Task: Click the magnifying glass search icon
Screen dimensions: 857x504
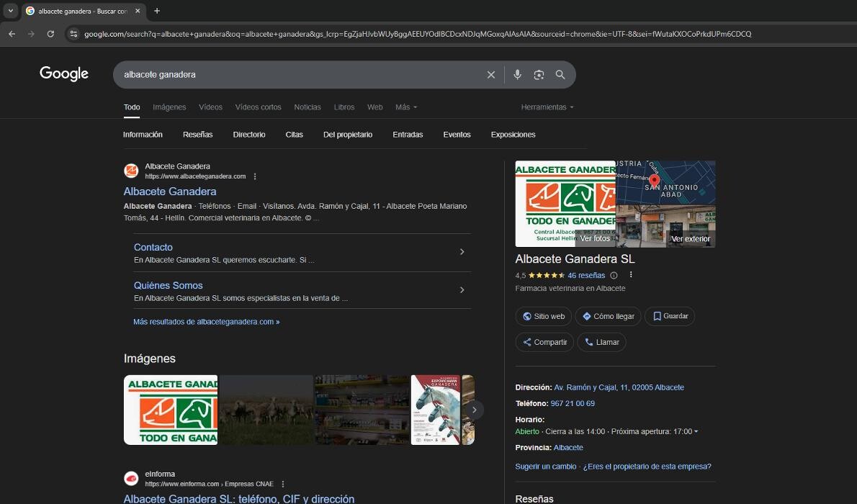Action: point(560,75)
